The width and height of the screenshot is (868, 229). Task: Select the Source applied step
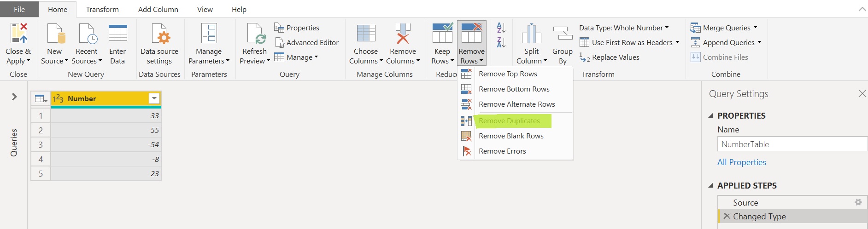[x=792, y=202]
